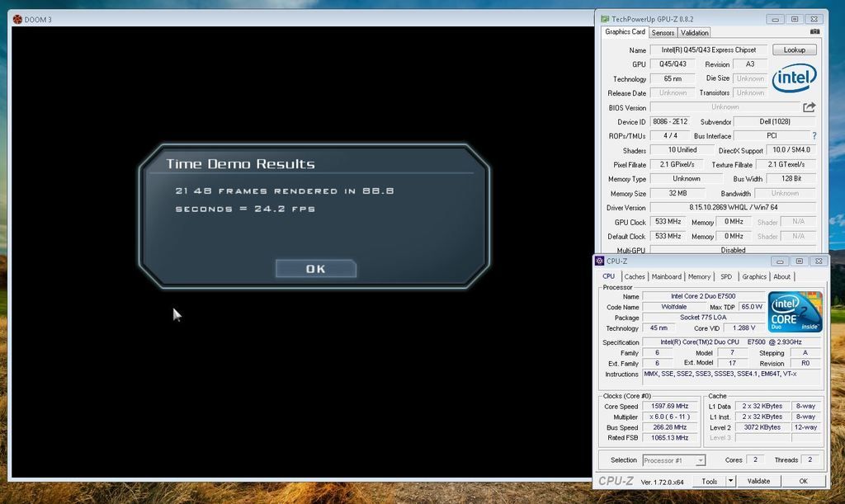Screen dimensions: 845x504
Task: Click the Driver Version field in GPU-Z
Action: coord(733,207)
